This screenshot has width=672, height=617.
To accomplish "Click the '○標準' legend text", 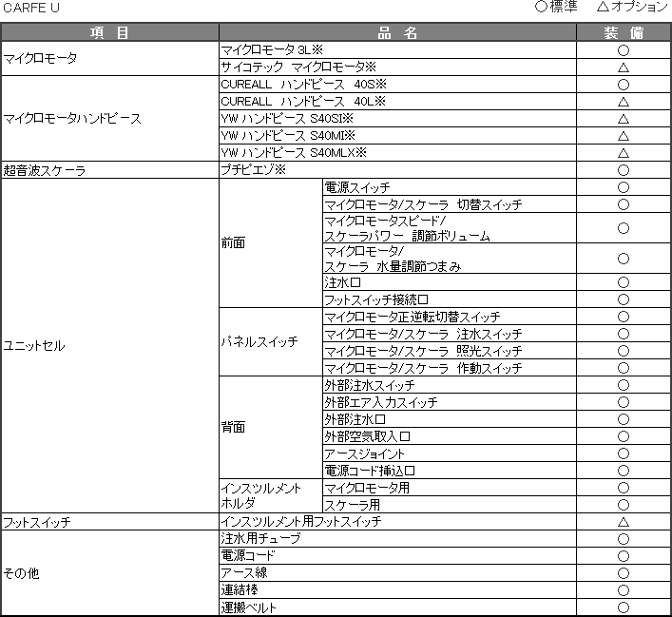I will click(556, 7).
